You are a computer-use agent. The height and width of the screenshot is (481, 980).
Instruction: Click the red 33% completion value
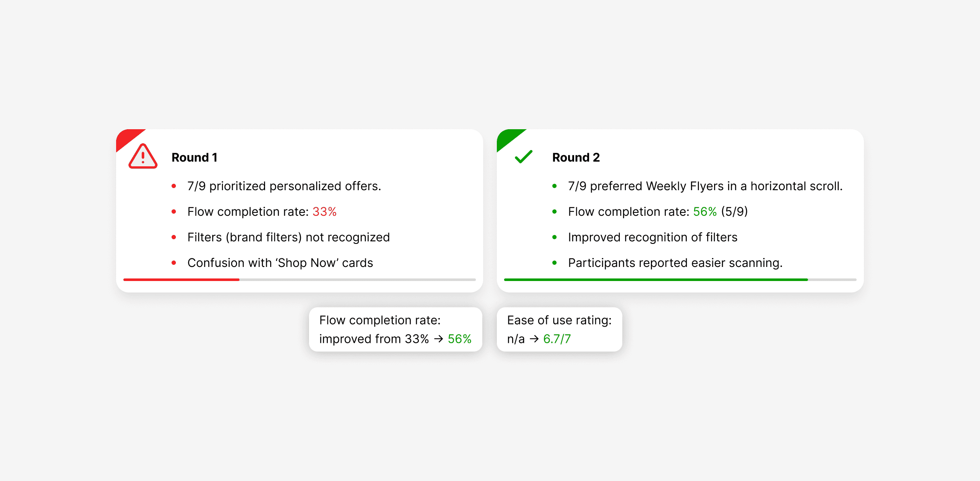324,212
